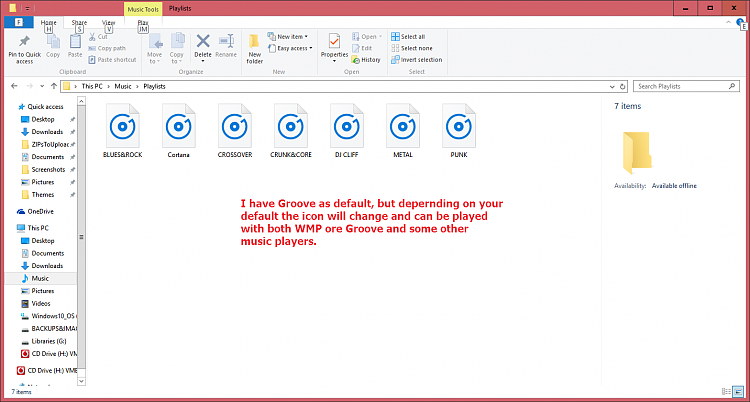Open the Copy to dropdown

(177, 48)
